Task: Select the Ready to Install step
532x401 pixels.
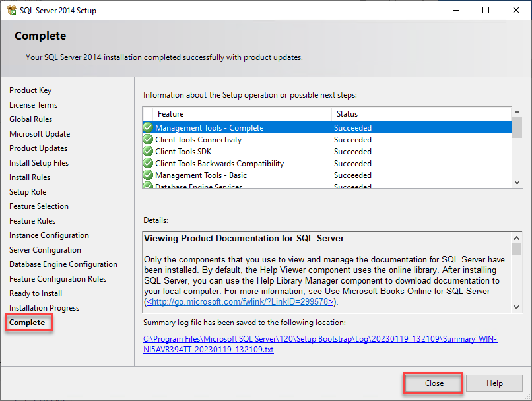Action: pos(36,293)
